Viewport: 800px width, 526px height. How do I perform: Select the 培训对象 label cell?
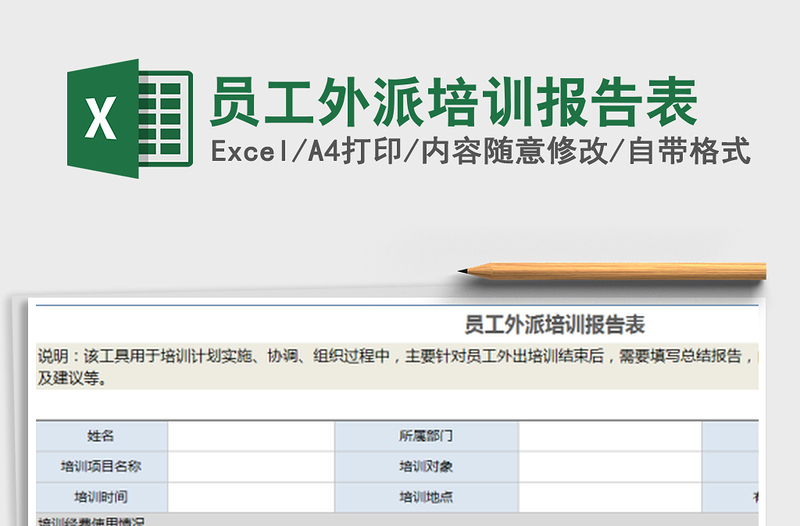point(427,466)
